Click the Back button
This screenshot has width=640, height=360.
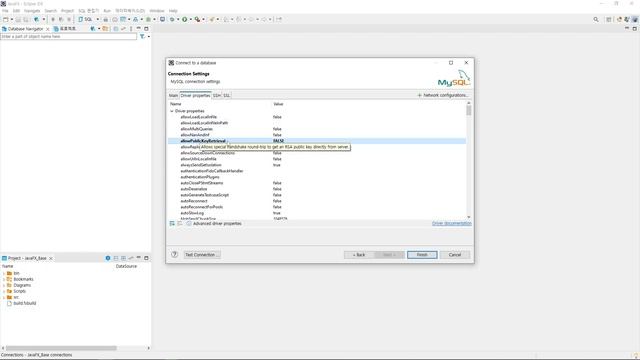pos(359,255)
